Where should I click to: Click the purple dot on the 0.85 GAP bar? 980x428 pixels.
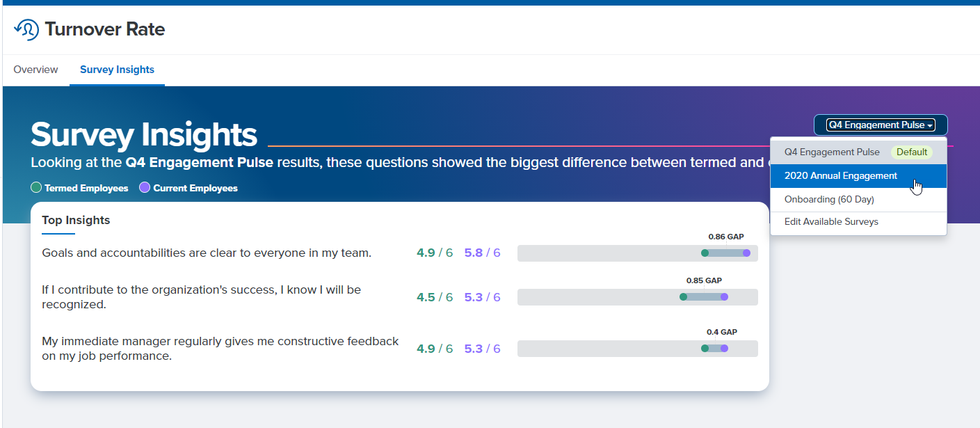click(x=724, y=297)
